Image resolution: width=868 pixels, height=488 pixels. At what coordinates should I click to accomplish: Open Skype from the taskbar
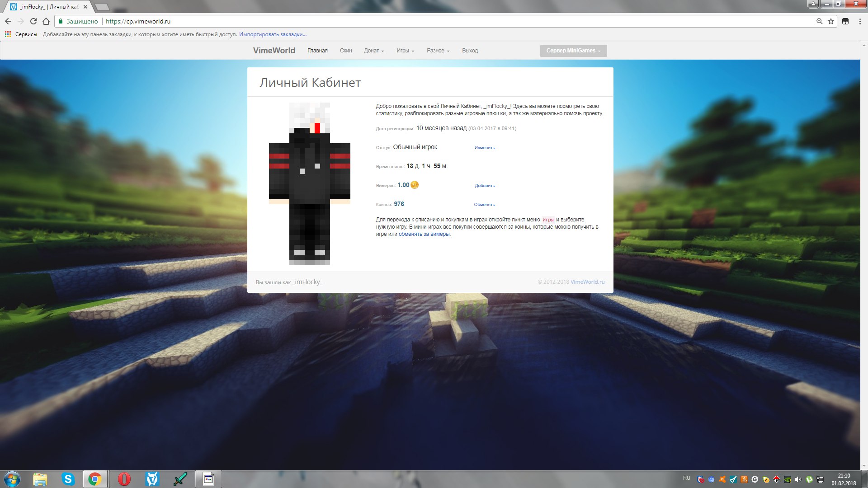pos(68,479)
